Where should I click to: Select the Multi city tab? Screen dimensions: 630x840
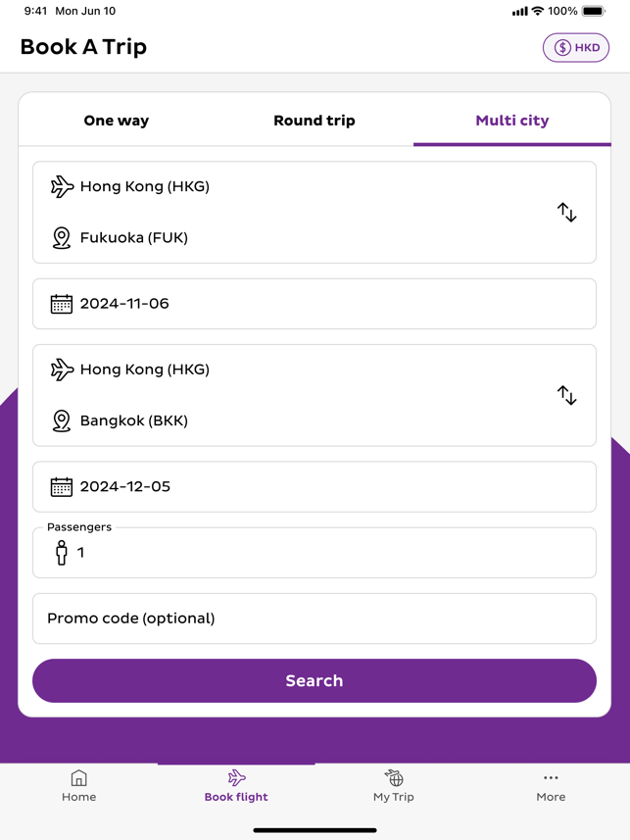(x=512, y=121)
